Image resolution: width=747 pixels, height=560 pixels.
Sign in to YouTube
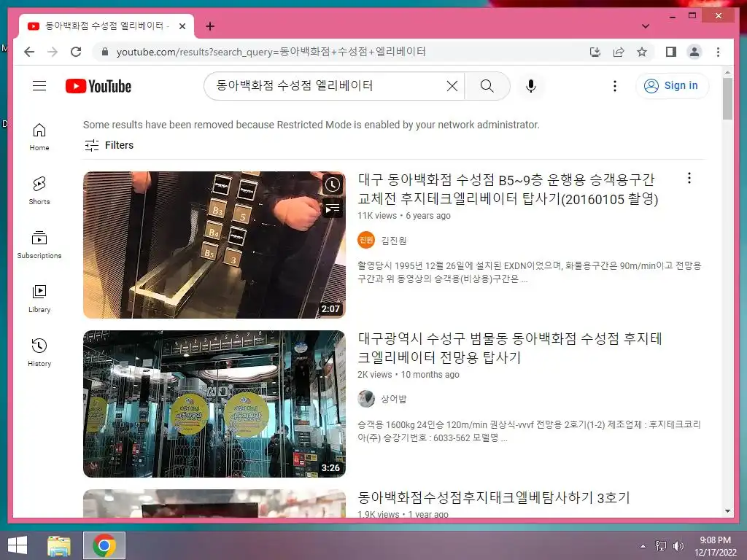click(672, 86)
